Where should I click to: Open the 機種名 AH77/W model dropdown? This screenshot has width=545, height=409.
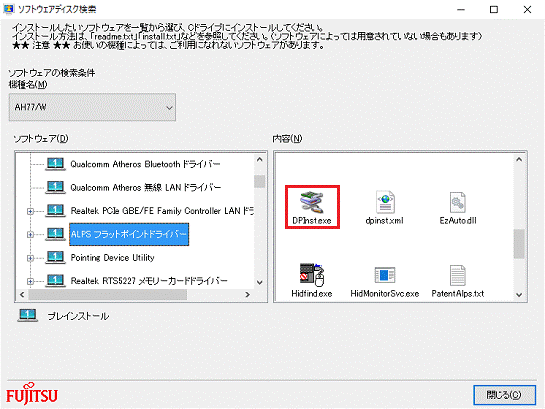point(92,107)
